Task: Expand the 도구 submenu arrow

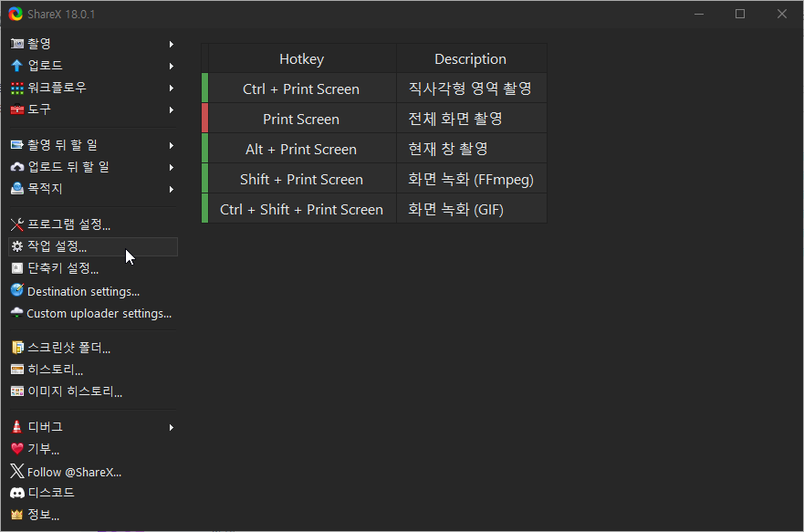Action: 172,110
